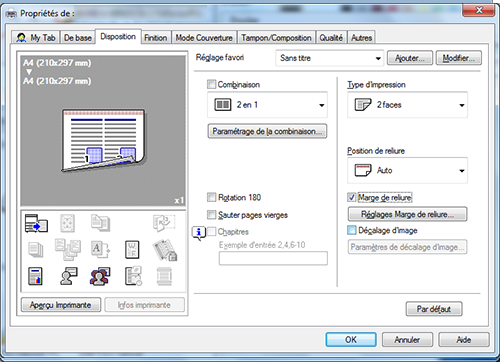Viewport: 500px width, 362px height.
Task: Click the greyed page rotation arrow icon
Action: 164,223
